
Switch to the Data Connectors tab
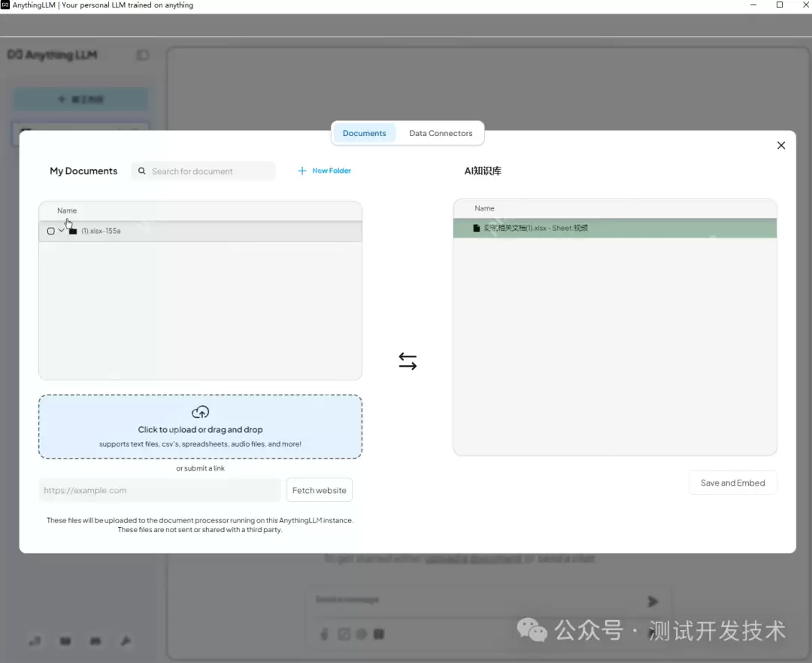coord(441,133)
